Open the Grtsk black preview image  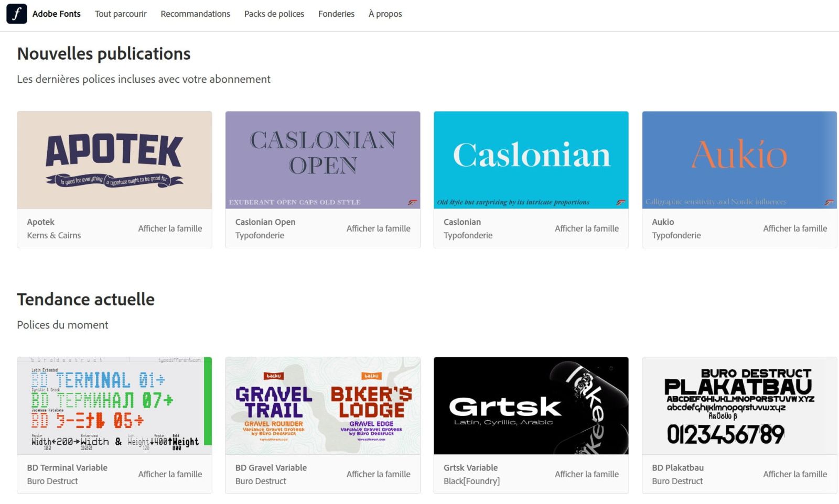pyautogui.click(x=531, y=406)
